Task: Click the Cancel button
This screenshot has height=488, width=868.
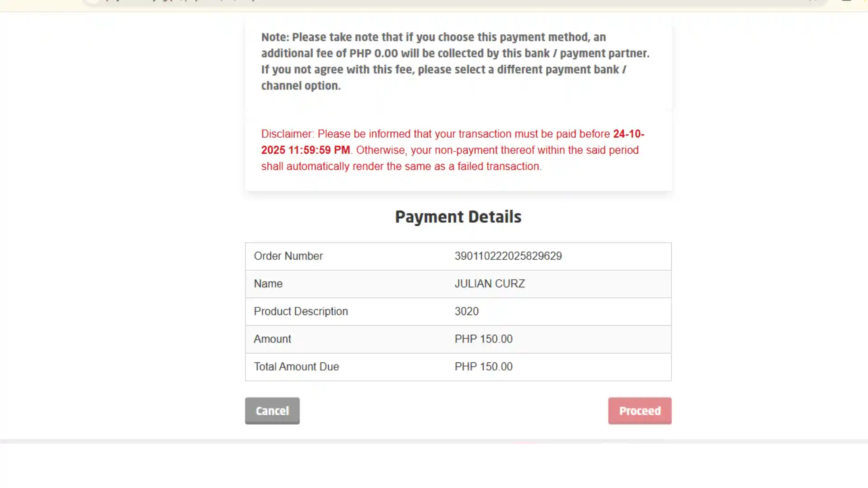Action: point(272,411)
